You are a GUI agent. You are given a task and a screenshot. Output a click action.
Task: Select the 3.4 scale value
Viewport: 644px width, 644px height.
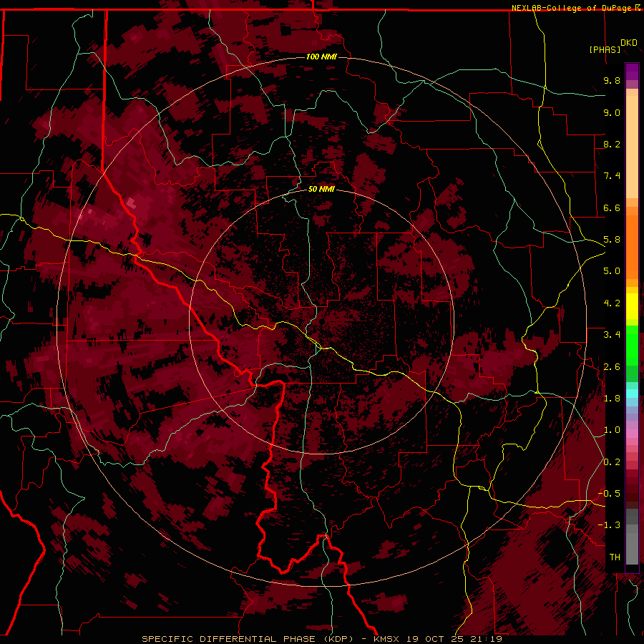click(x=612, y=335)
